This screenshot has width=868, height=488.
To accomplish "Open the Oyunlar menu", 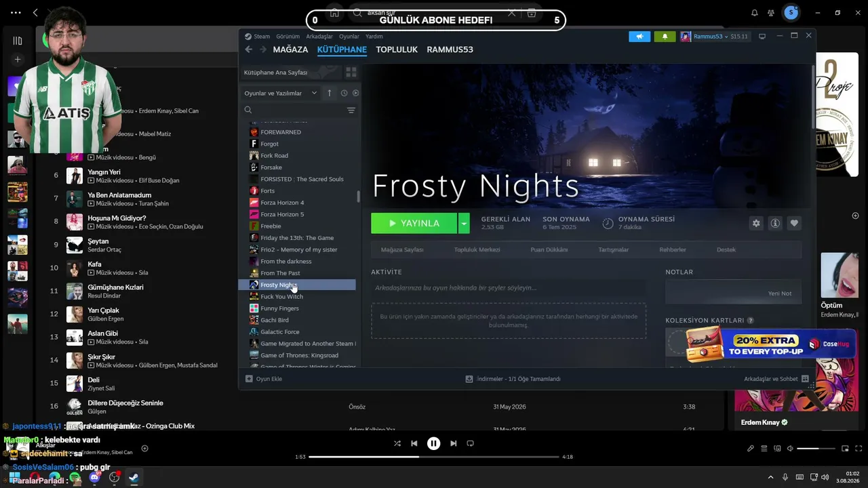I will tap(349, 37).
